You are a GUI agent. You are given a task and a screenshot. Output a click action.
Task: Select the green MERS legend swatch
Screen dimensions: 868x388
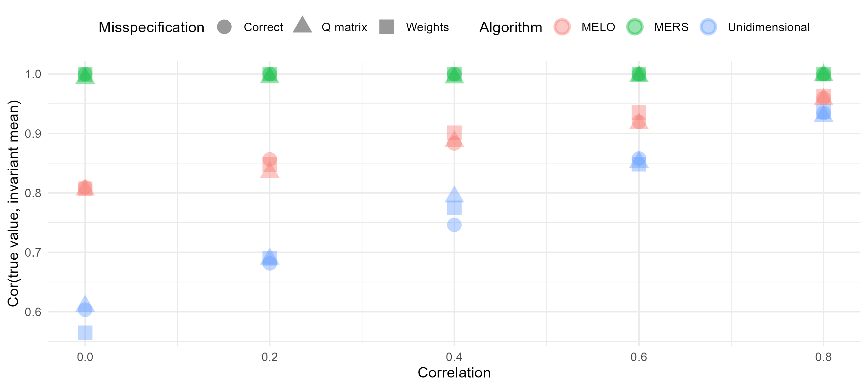(x=634, y=27)
